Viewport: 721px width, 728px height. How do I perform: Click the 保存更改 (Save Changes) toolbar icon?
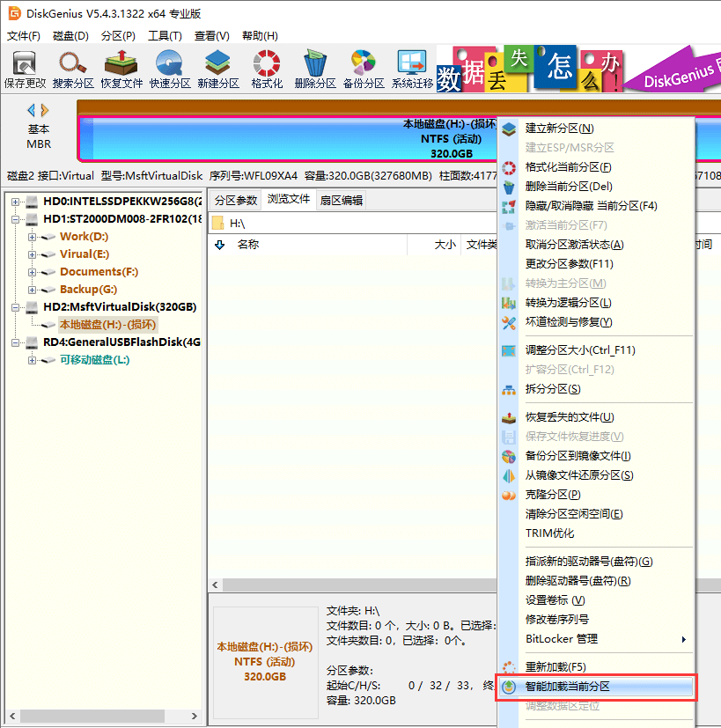25,67
